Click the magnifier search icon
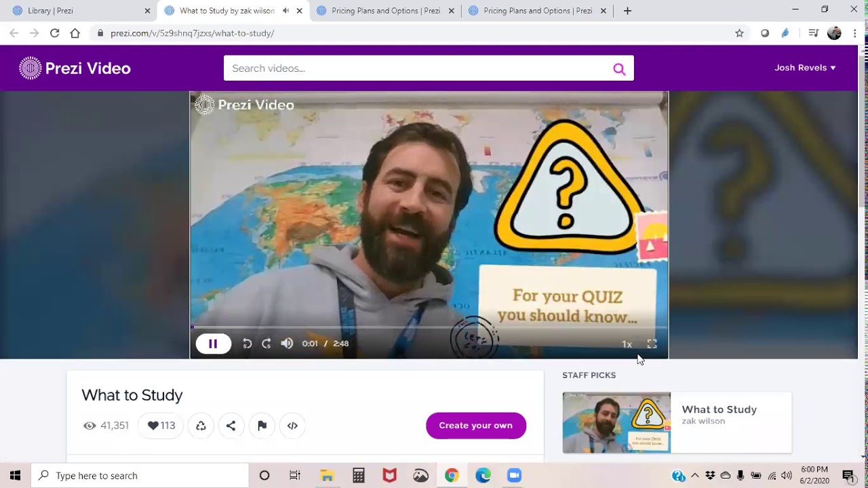The height and width of the screenshot is (488, 868). click(619, 68)
